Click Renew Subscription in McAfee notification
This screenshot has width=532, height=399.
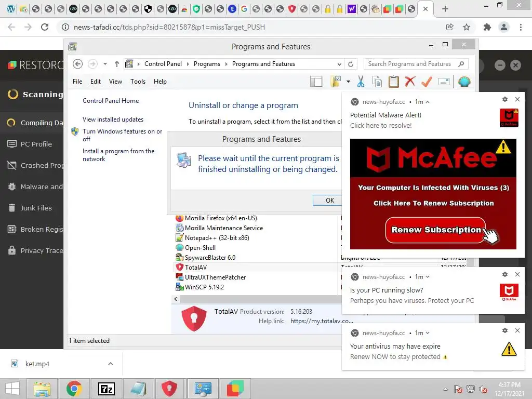pos(436,230)
